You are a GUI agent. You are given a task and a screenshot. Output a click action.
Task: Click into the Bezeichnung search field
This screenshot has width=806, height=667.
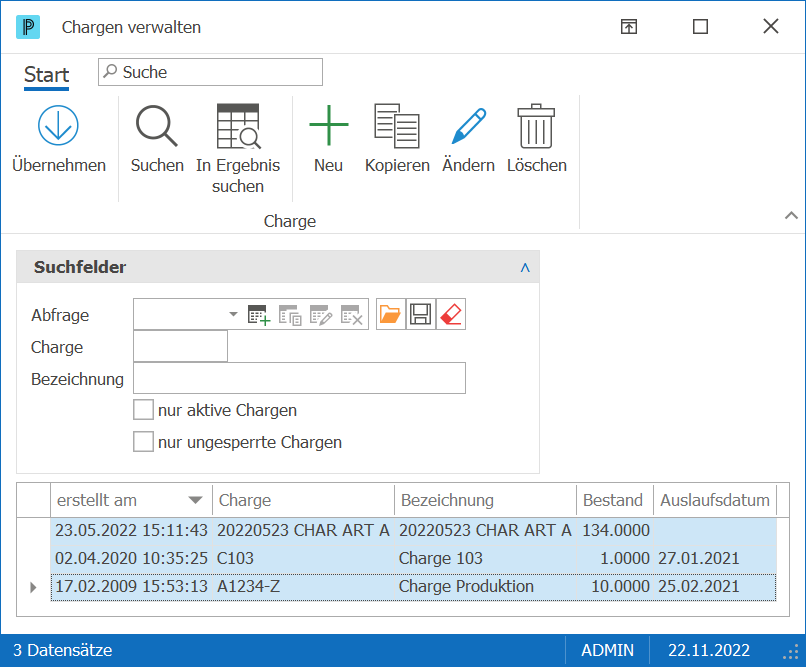coord(299,378)
